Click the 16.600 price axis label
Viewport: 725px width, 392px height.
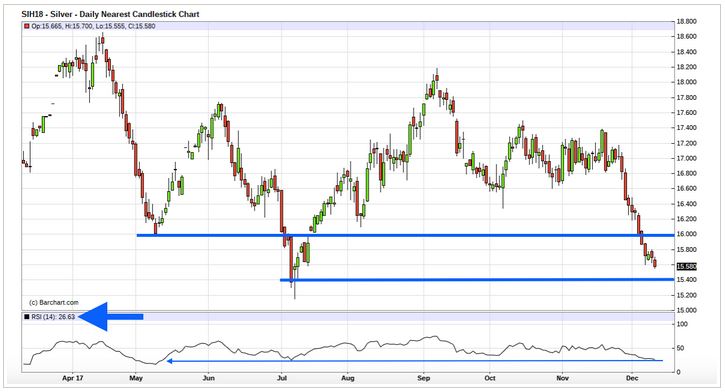687,189
